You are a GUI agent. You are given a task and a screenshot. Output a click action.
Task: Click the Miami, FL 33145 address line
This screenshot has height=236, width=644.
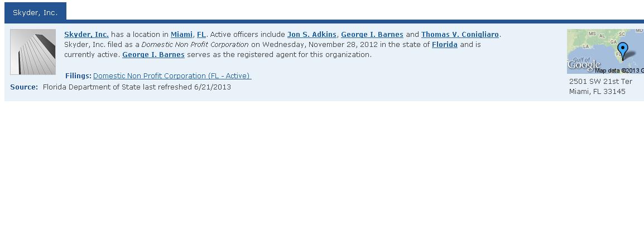597,92
